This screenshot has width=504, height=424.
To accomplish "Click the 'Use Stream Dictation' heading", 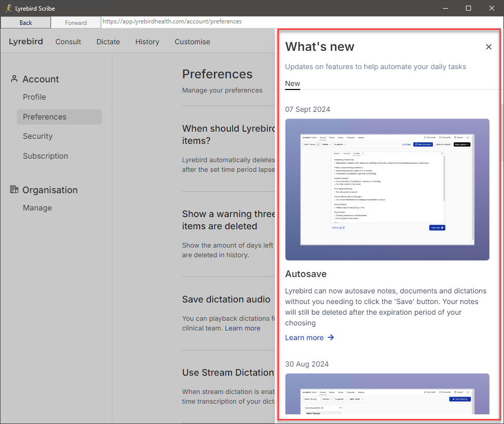I will click(x=228, y=373).
